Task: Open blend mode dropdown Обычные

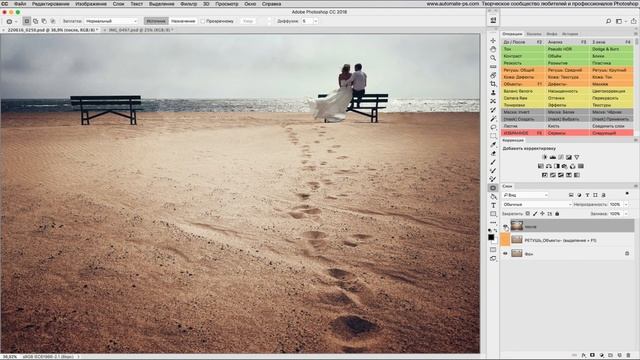Action: tap(537, 204)
